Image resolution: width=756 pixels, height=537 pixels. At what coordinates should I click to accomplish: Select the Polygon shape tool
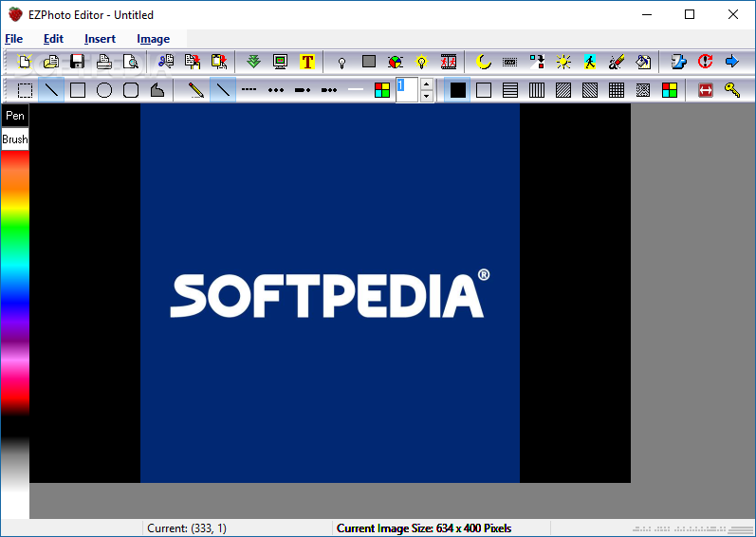coord(157,90)
